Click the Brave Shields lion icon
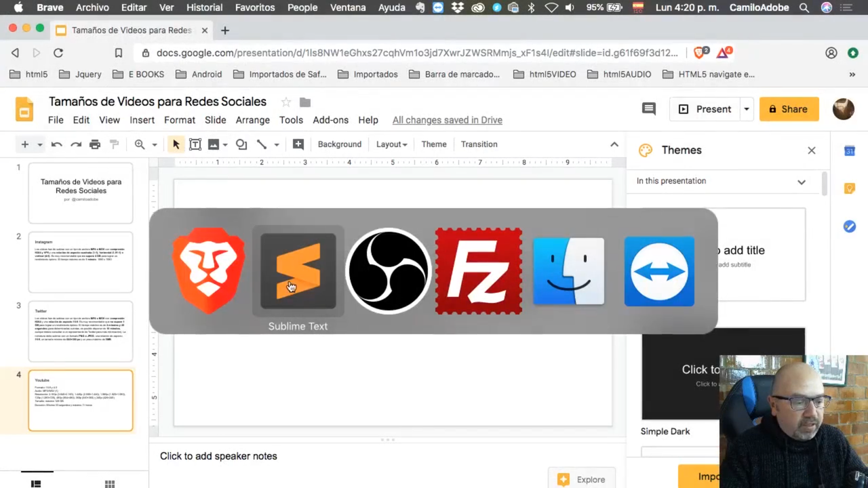The width and height of the screenshot is (868, 488). tap(700, 52)
